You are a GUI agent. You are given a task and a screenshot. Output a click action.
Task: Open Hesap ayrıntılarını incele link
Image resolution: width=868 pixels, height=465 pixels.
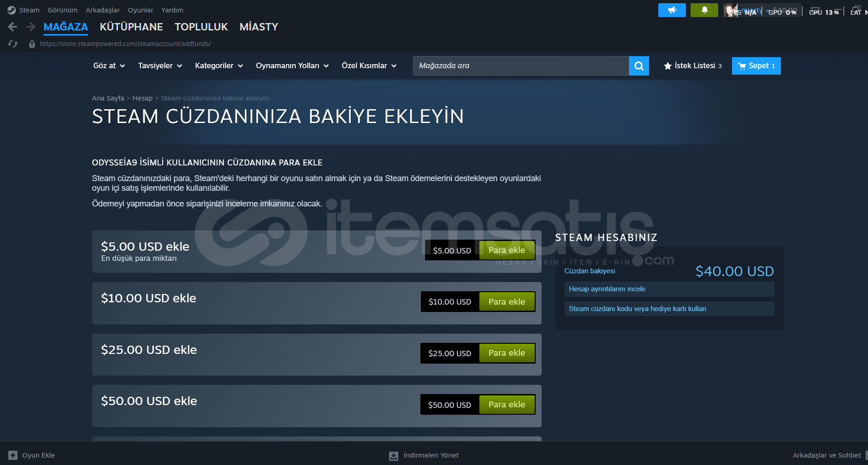tap(669, 289)
